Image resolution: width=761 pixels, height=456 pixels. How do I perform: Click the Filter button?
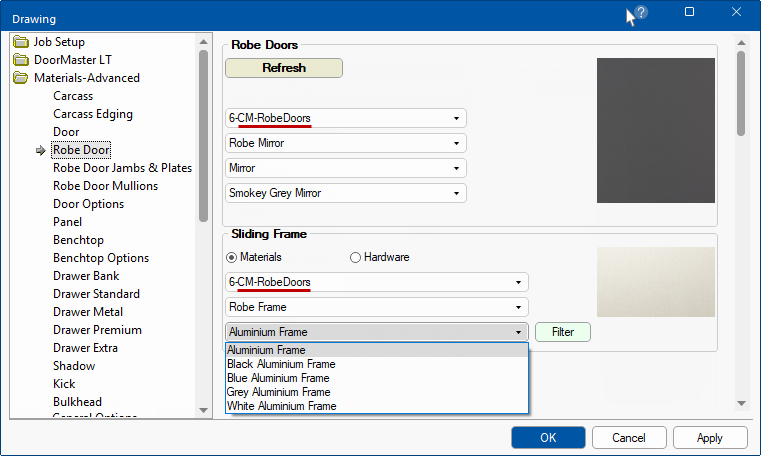pos(563,332)
